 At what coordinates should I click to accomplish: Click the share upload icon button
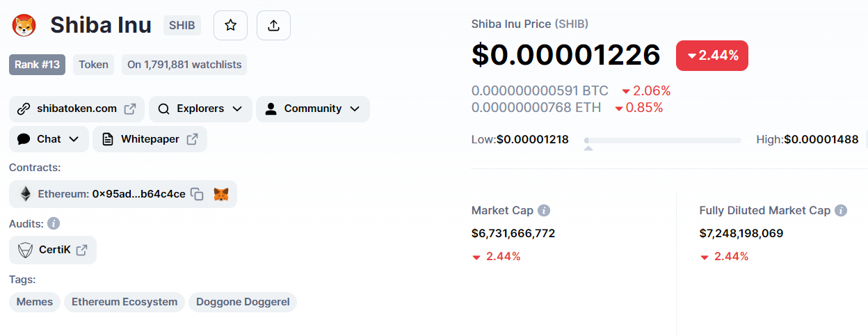pyautogui.click(x=273, y=26)
